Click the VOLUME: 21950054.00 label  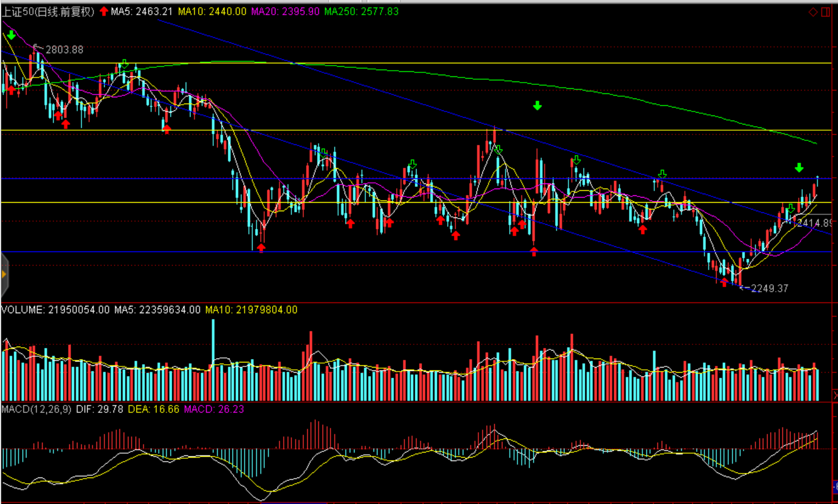(x=55, y=310)
